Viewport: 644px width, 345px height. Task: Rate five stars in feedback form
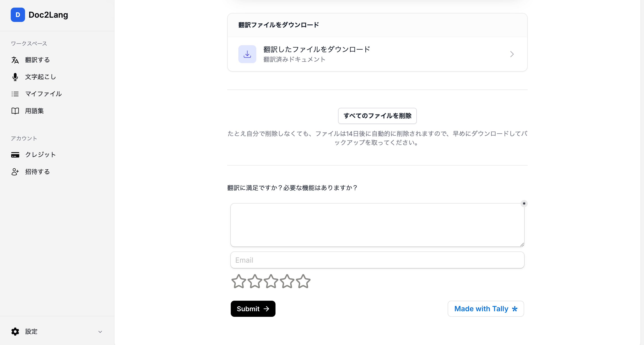point(303,281)
